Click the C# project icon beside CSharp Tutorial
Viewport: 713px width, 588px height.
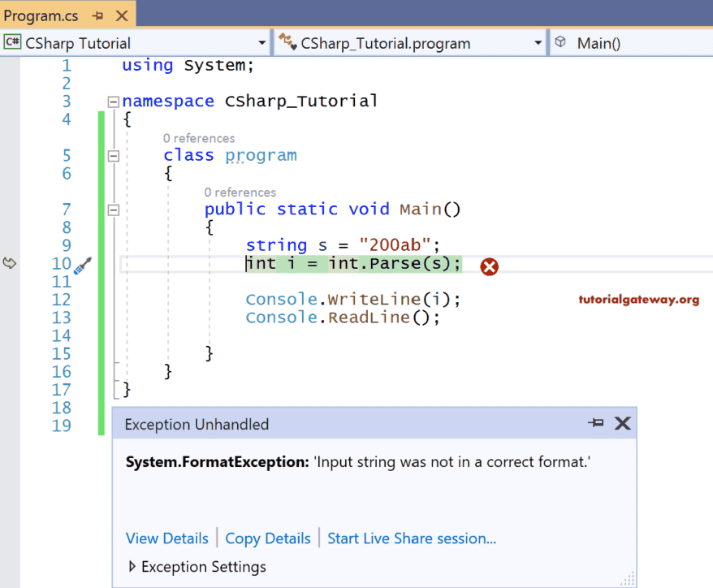[x=14, y=41]
